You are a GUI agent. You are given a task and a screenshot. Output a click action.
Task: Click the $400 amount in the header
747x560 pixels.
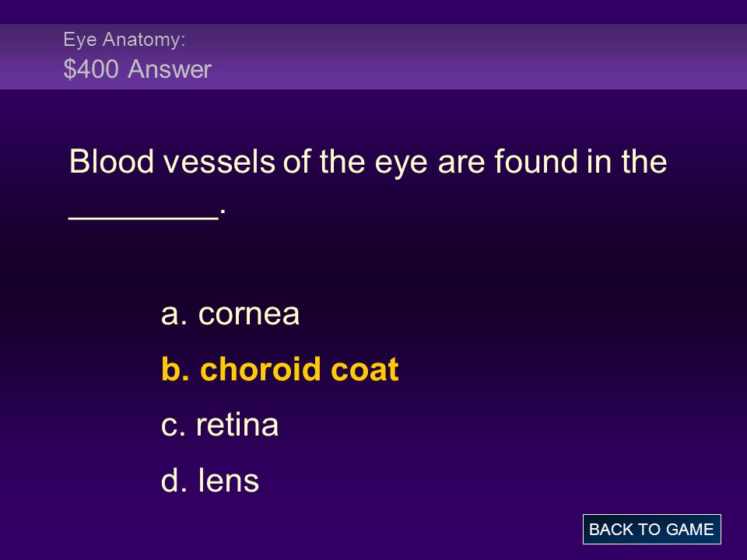(91, 69)
